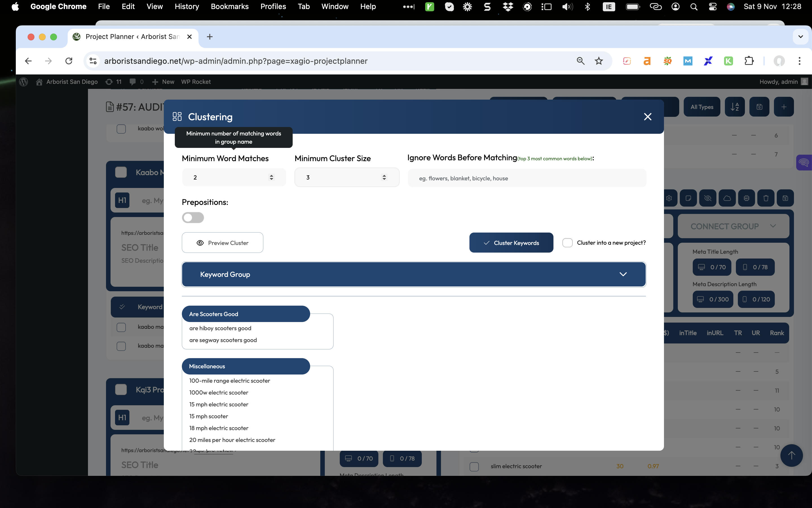Click keyword '20 miles per hour electric scooter'
This screenshot has height=508, width=812.
232,440
